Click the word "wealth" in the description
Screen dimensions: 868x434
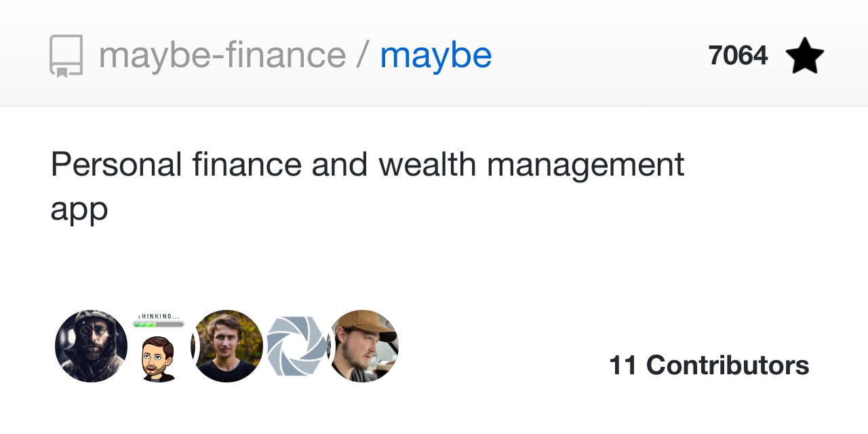428,165
